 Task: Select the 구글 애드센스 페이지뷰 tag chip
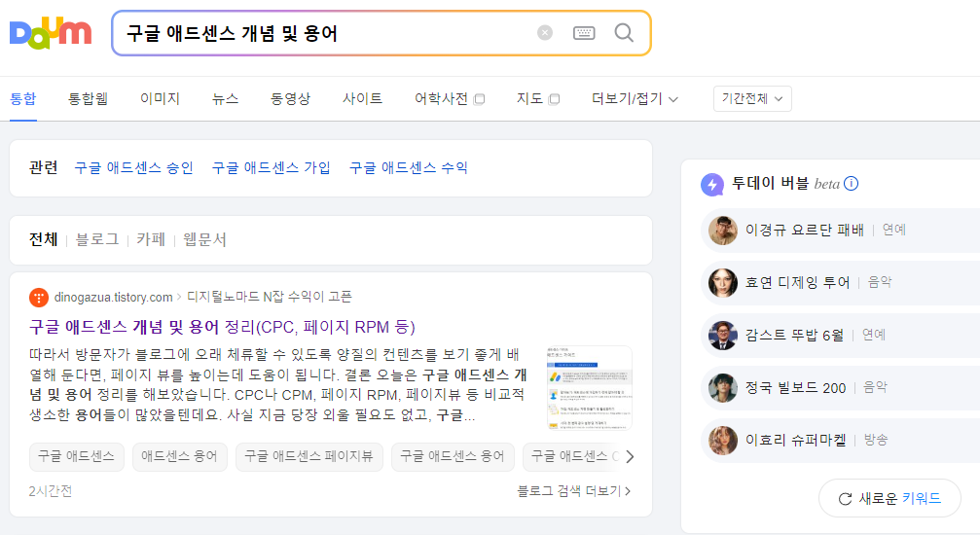point(309,456)
